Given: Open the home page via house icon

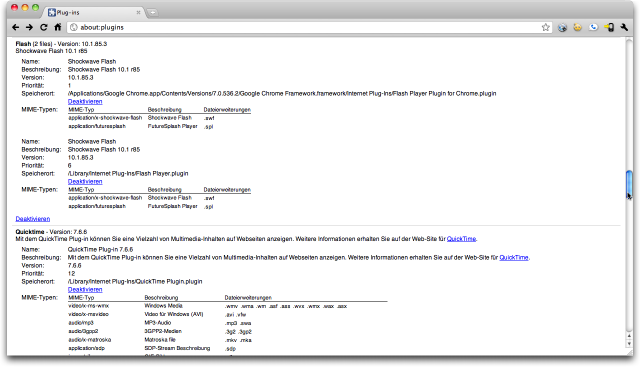Looking at the screenshot, I should (58, 27).
